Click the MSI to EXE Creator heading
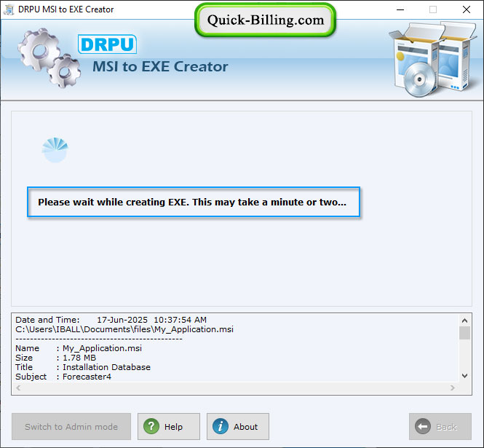Viewport: 484px width, 448px height. 160,66
